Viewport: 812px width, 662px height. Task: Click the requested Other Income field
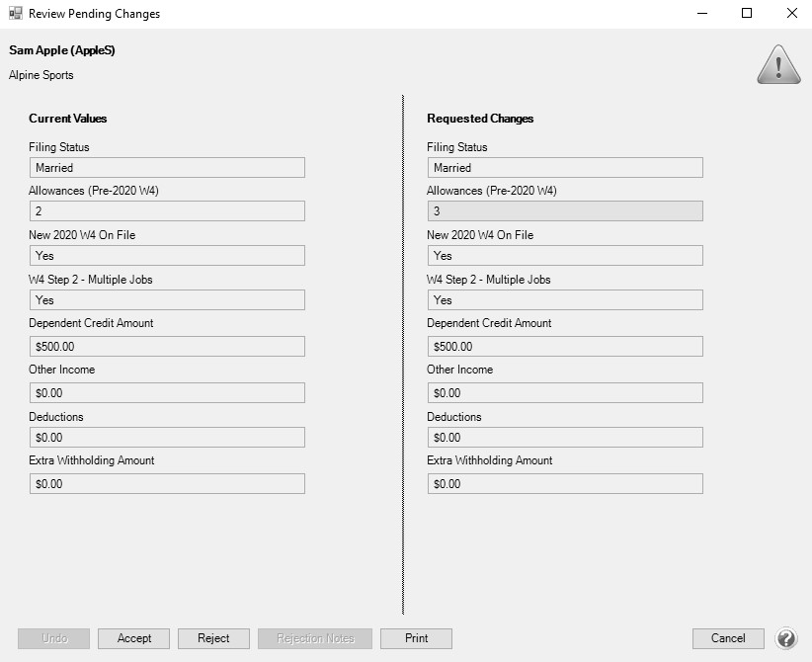click(x=565, y=393)
